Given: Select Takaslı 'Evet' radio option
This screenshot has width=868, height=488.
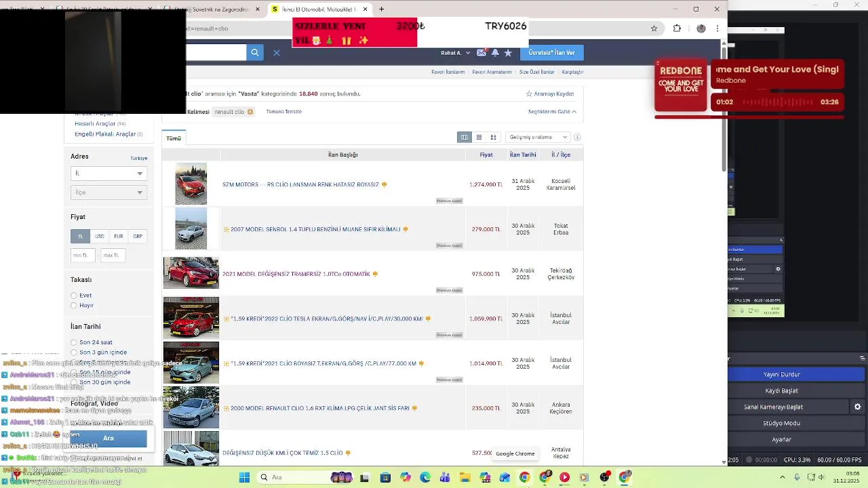Looking at the screenshot, I should (x=74, y=296).
